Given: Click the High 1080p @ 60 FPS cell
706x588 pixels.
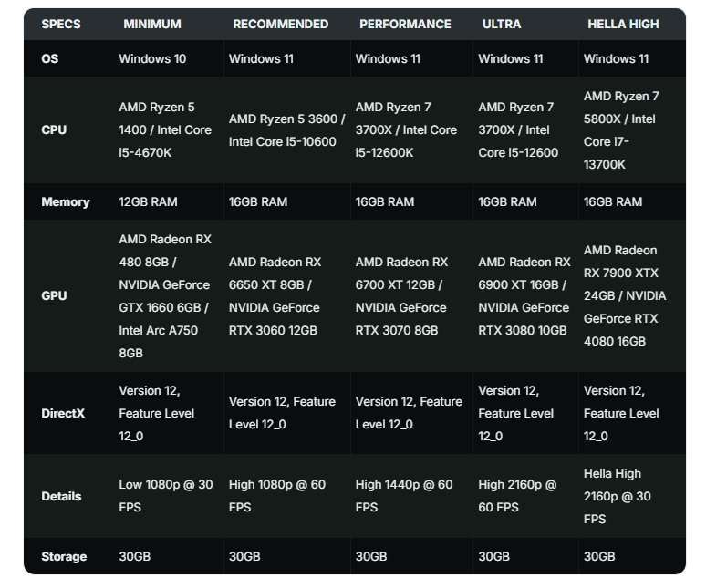Looking at the screenshot, I should click(x=277, y=496).
